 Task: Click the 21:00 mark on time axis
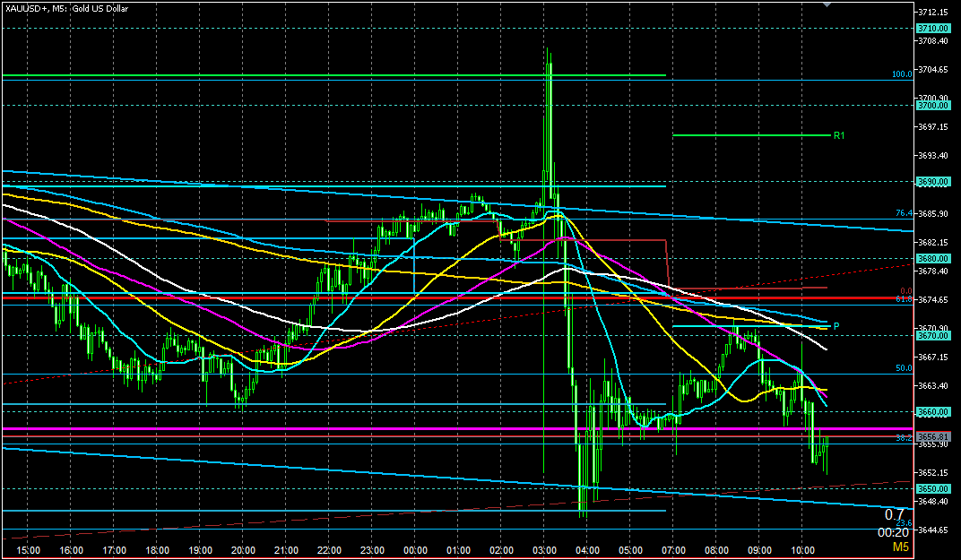286,549
